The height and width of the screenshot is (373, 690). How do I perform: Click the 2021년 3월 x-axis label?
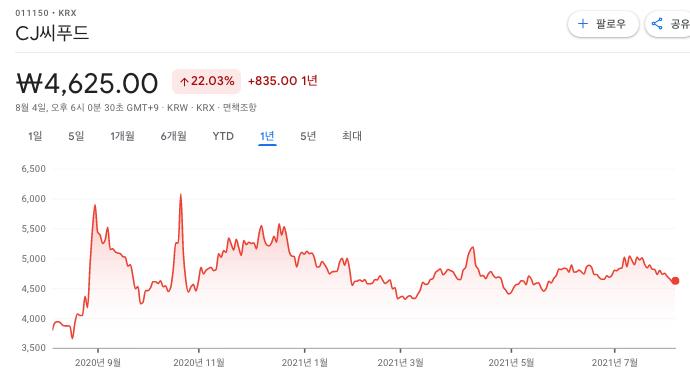point(400,363)
